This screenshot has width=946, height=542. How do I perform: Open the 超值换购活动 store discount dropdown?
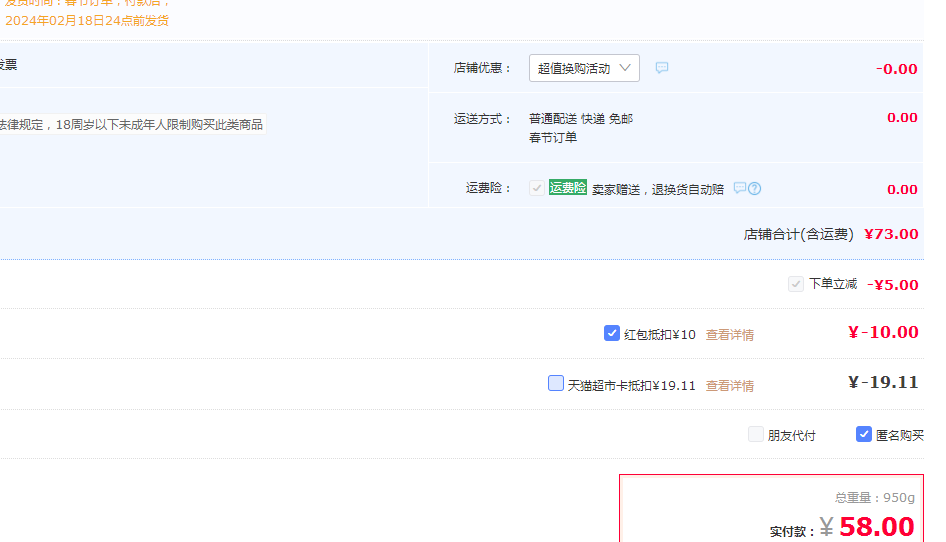coord(584,68)
